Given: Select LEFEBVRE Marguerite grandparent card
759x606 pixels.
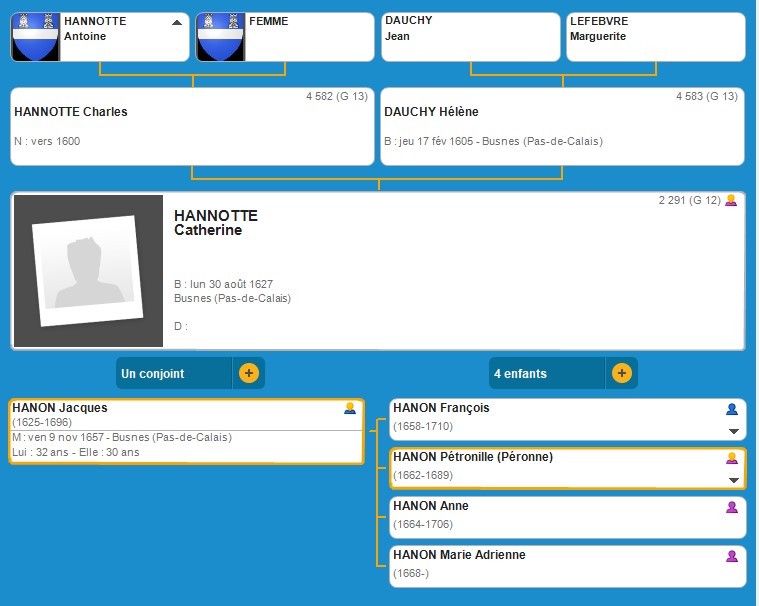Looking at the screenshot, I should point(655,37).
